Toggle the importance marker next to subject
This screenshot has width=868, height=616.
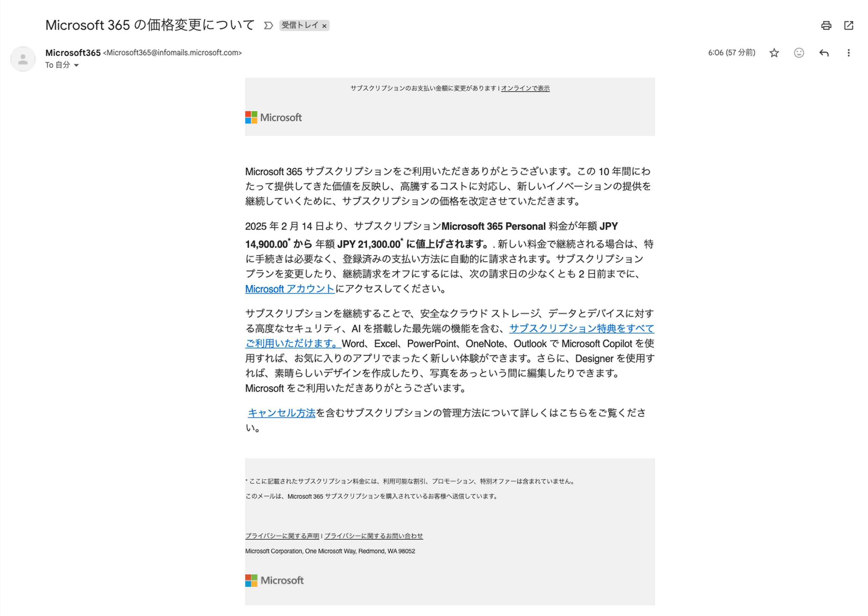tap(268, 25)
